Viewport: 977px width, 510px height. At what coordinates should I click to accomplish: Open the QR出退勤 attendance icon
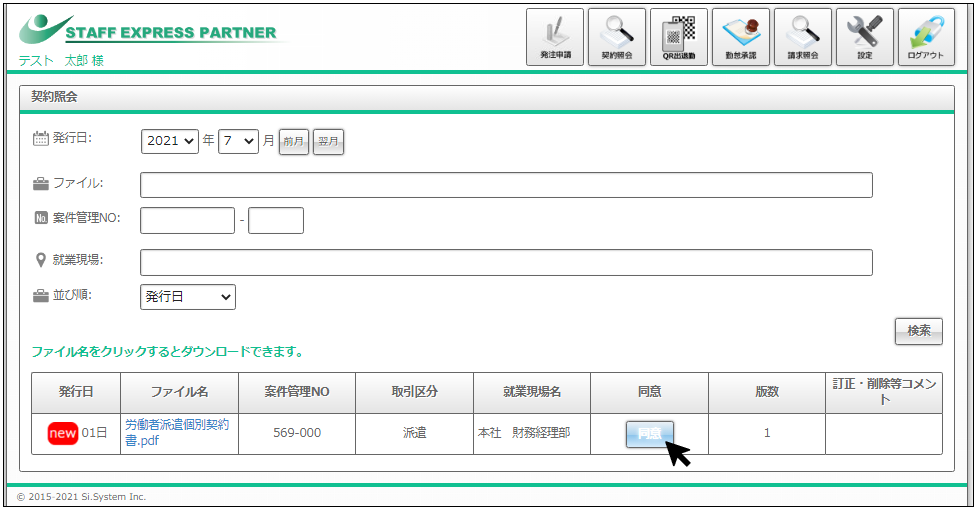tap(679, 37)
